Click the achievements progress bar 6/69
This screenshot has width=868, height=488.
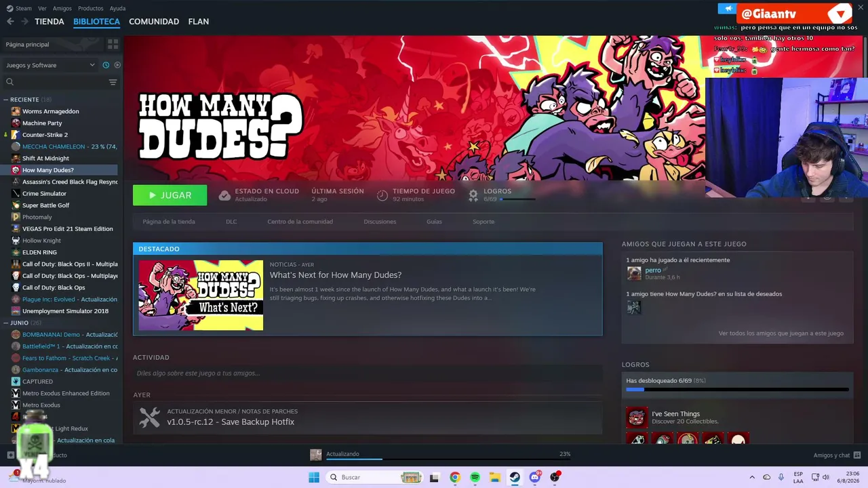click(x=737, y=390)
